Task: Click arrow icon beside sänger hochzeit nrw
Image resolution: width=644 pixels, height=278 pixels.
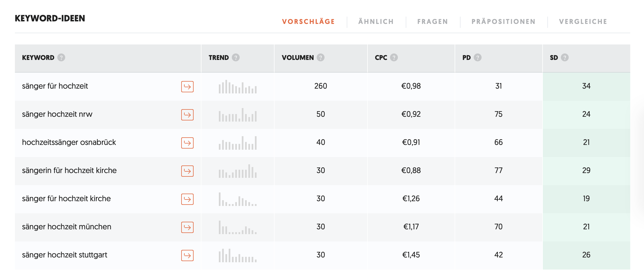Action: (187, 115)
